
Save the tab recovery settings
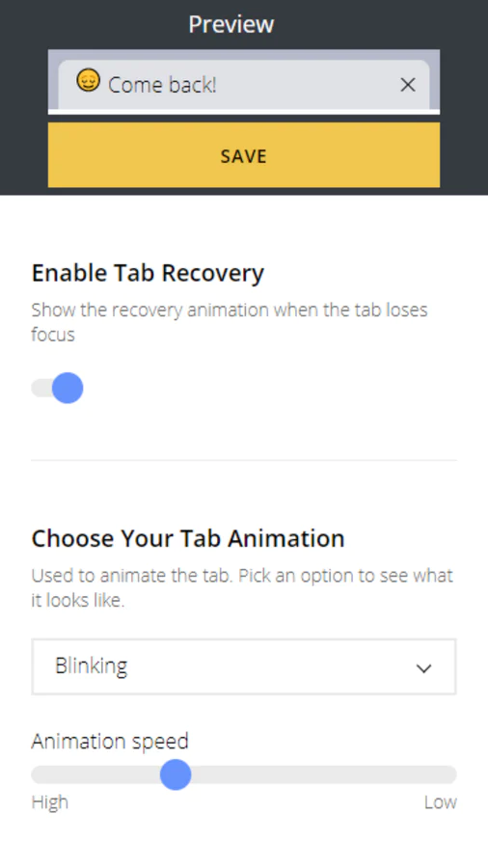click(244, 155)
